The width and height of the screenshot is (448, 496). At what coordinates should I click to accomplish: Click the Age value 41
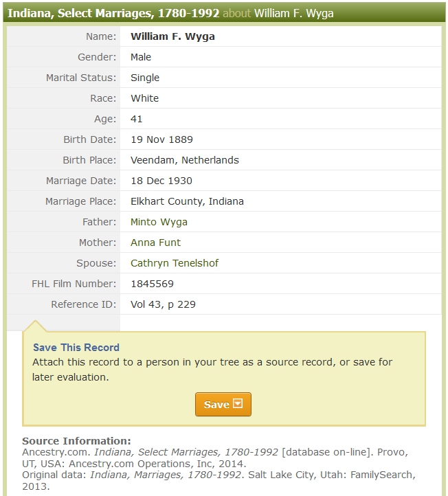point(137,119)
